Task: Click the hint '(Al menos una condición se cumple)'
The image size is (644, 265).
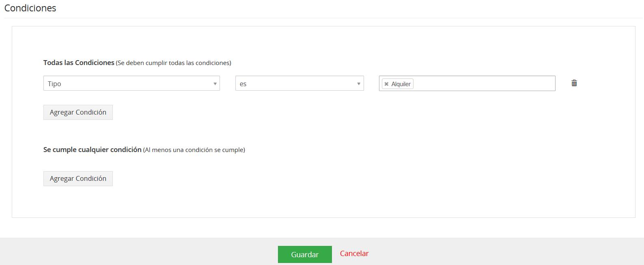Action: coord(194,150)
